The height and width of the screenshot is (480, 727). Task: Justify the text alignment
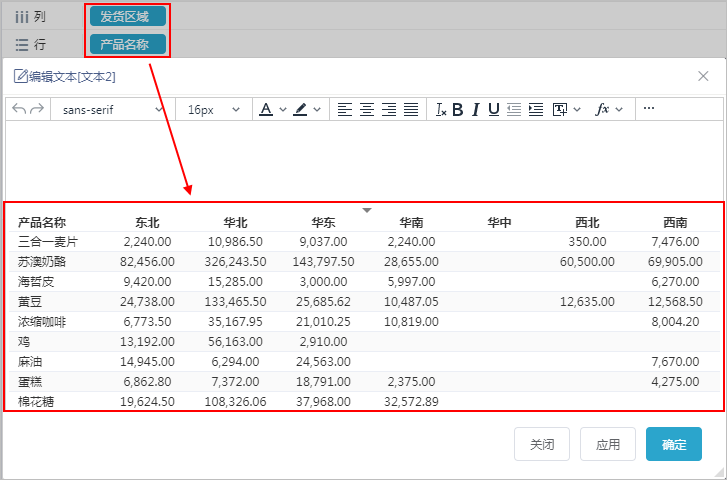[x=411, y=109]
